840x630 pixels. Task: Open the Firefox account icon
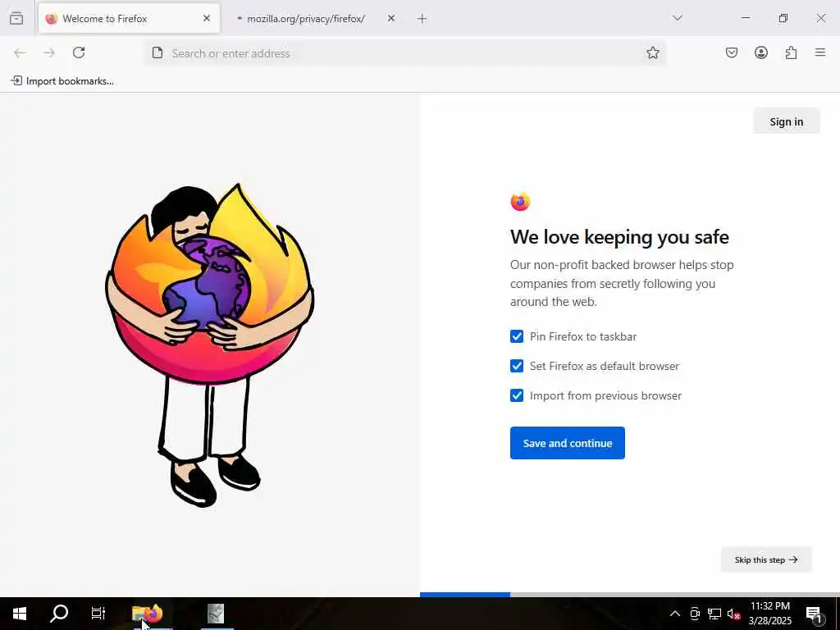(x=761, y=52)
